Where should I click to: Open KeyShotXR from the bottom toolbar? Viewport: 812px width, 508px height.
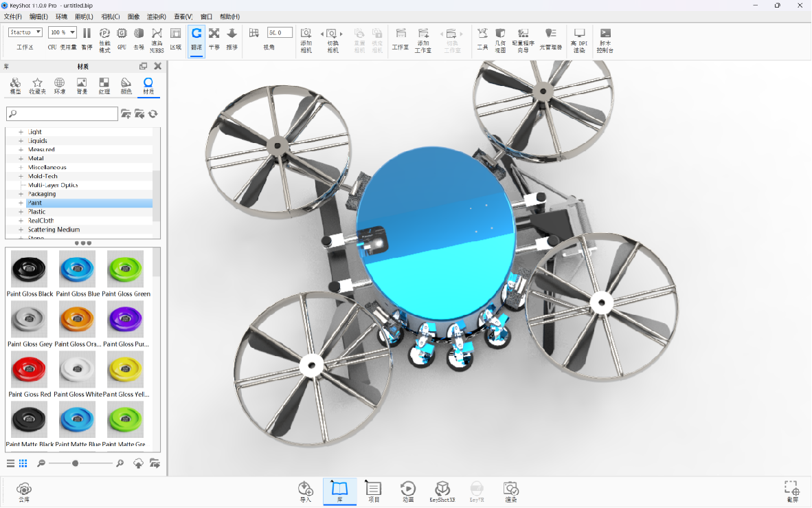442,491
